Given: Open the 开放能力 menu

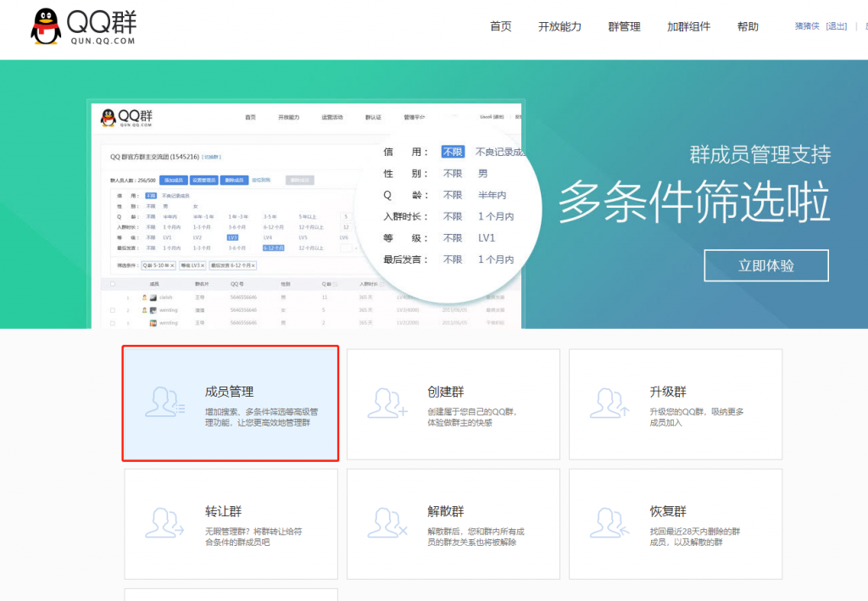Looking at the screenshot, I should pyautogui.click(x=559, y=26).
